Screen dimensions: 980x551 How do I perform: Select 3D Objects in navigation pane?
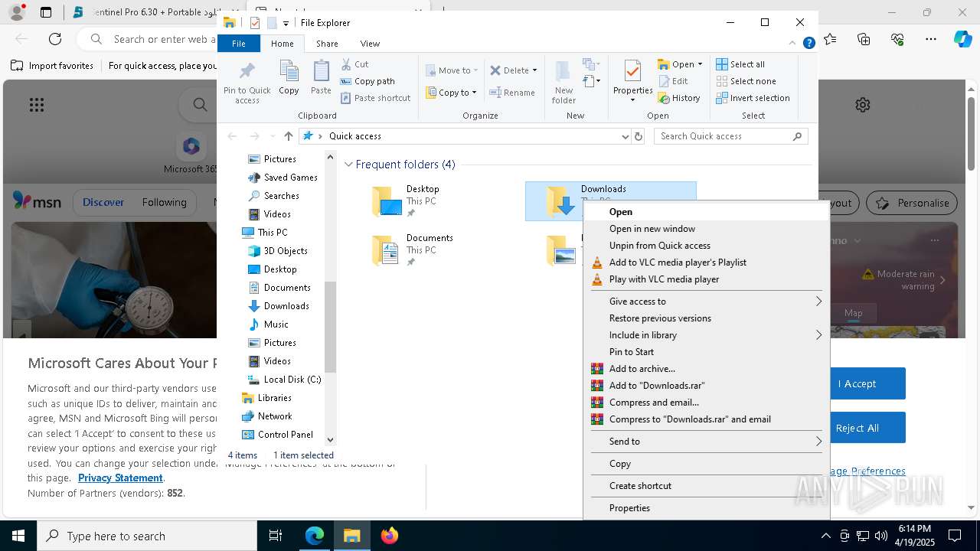tap(277, 251)
